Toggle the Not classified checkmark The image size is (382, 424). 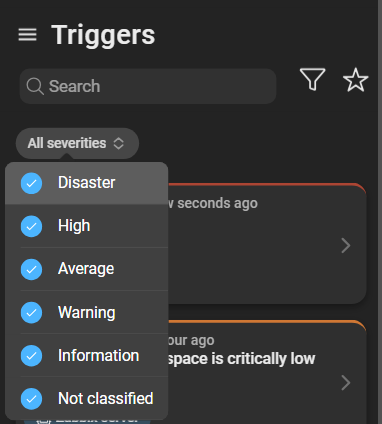tap(31, 399)
